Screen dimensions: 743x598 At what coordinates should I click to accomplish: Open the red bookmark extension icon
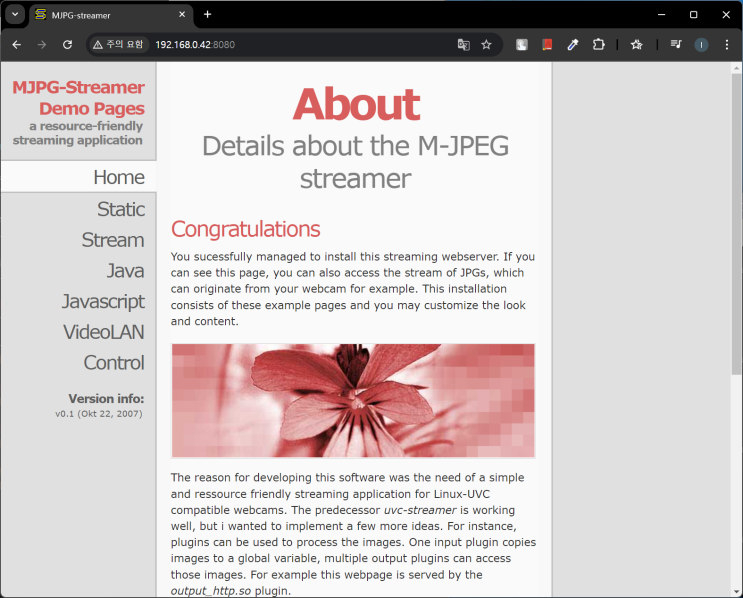click(x=547, y=45)
